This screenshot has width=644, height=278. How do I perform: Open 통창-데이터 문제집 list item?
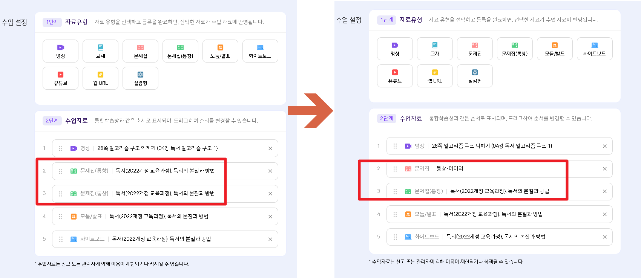[x=450, y=169]
